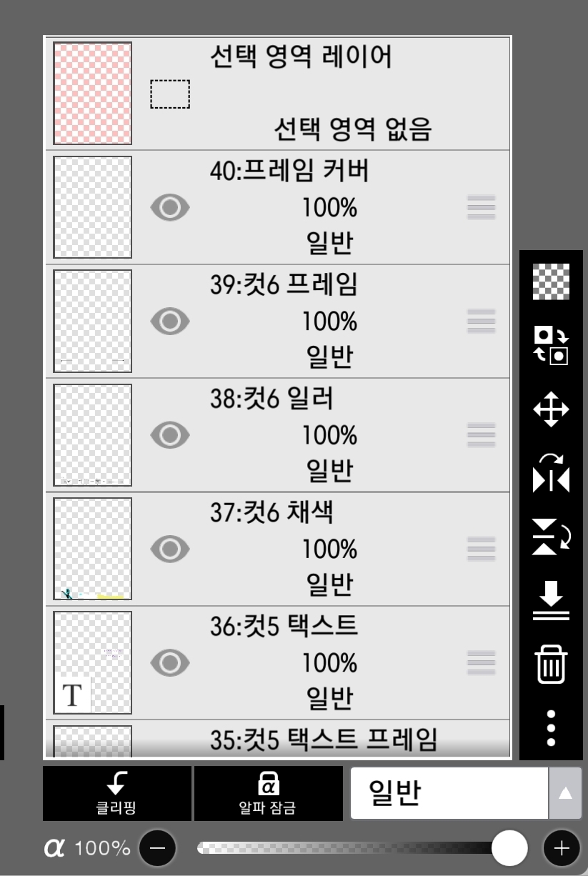Open the 일반 blend mode dropdown

[449, 793]
